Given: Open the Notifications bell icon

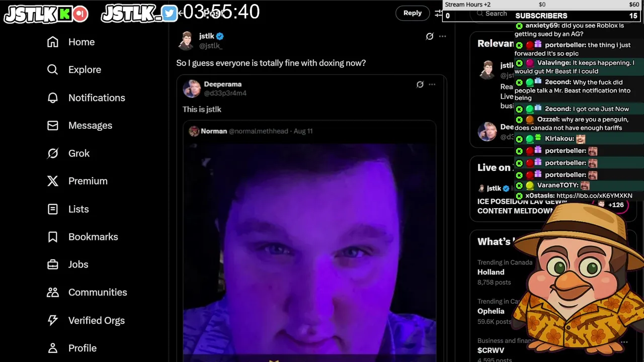Looking at the screenshot, I should 53,98.
